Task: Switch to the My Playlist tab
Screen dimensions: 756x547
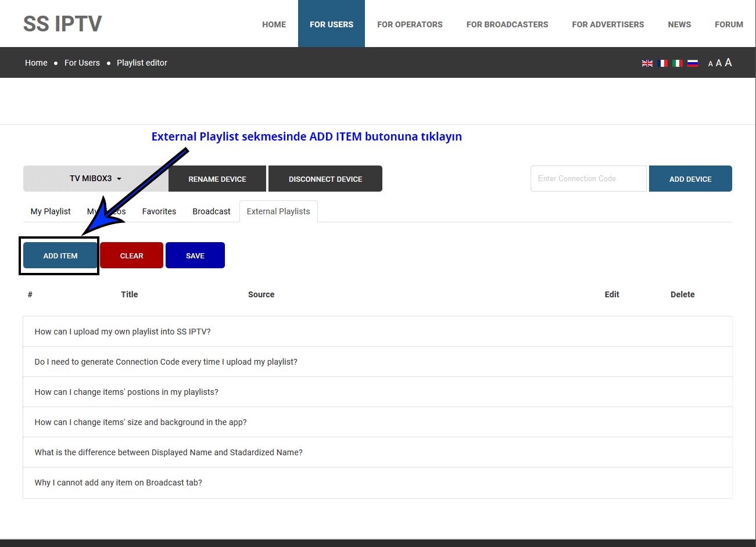Action: (51, 211)
